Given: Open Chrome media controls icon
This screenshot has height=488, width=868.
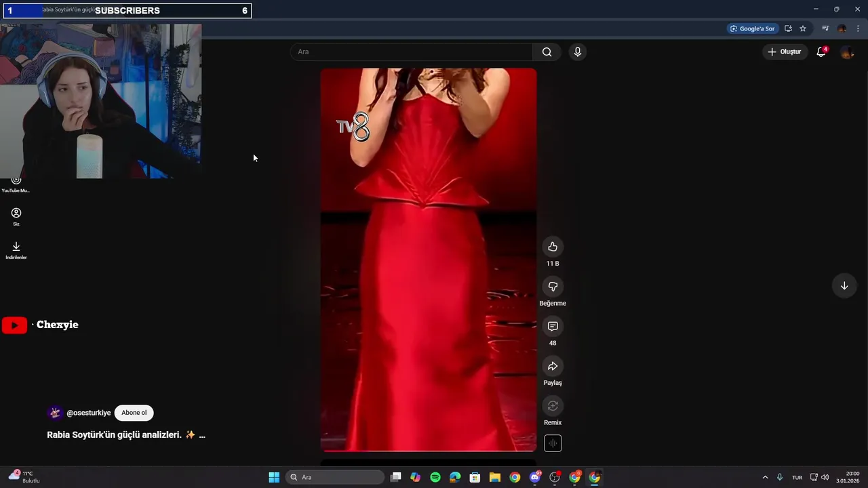Looking at the screenshot, I should (x=825, y=28).
